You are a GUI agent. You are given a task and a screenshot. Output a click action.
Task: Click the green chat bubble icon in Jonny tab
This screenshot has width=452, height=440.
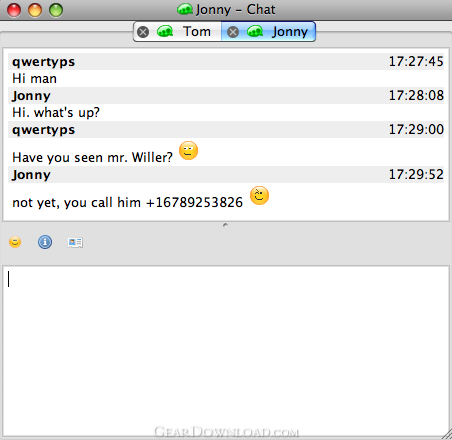[x=255, y=31]
